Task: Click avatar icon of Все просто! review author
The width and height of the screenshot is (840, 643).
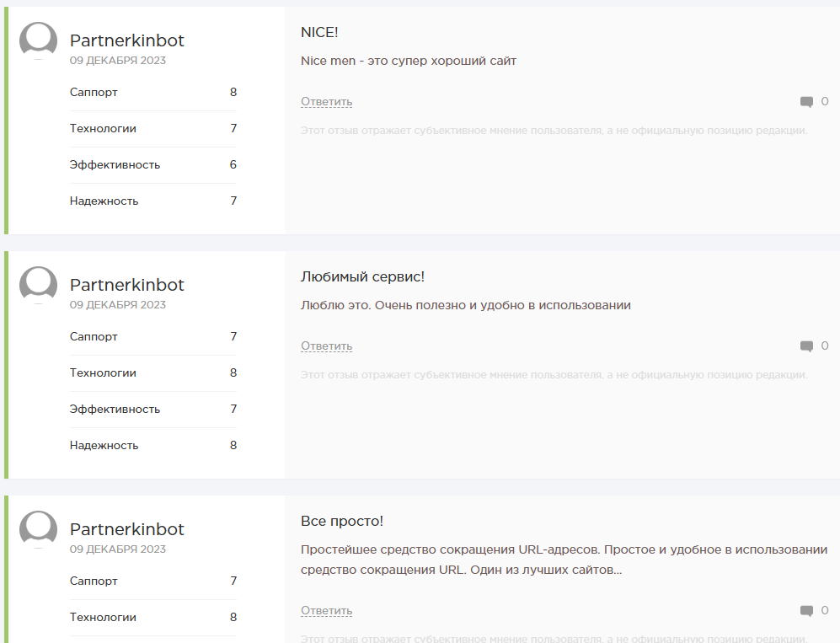Action: (x=38, y=529)
